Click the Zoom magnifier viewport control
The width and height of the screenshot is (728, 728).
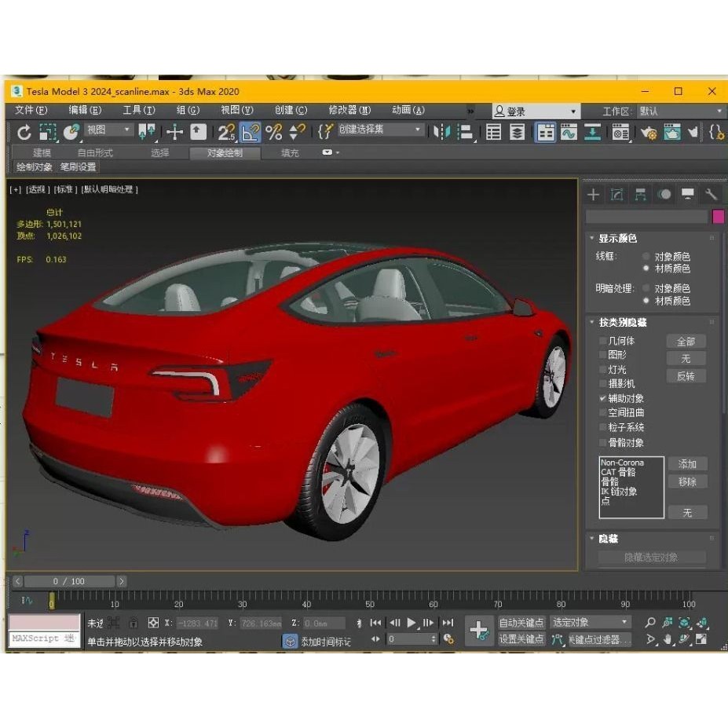650,623
